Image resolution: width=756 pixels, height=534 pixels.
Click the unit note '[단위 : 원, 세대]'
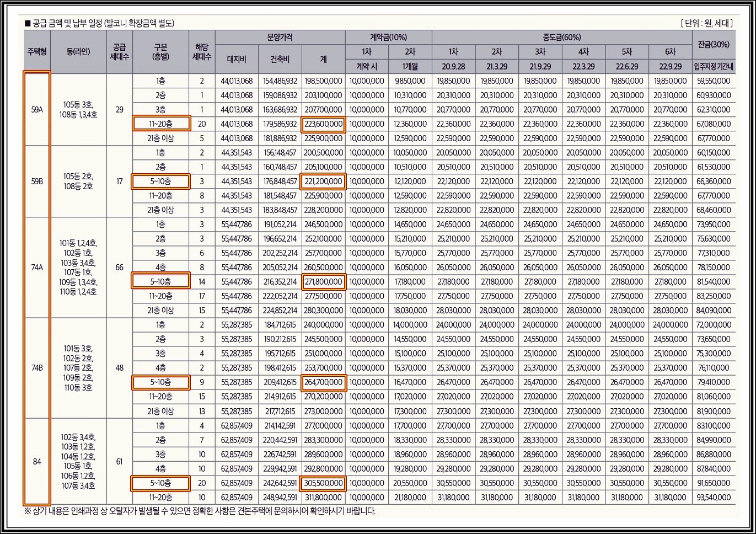(x=707, y=23)
